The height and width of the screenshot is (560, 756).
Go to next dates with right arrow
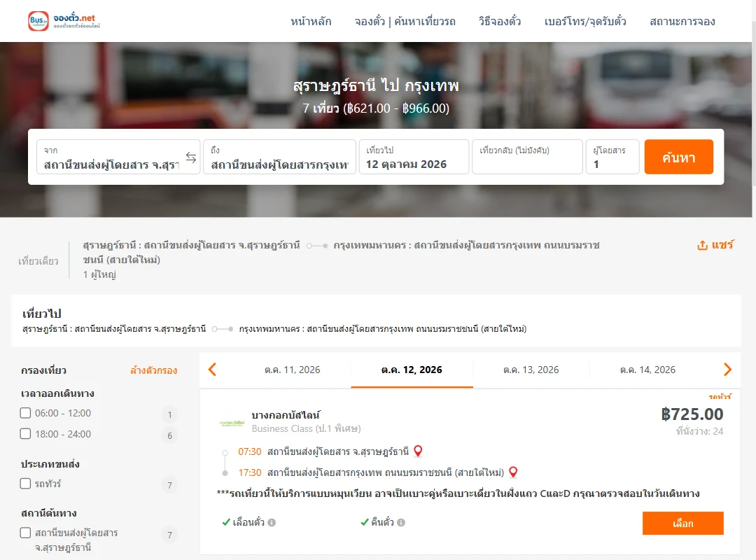[x=727, y=370]
